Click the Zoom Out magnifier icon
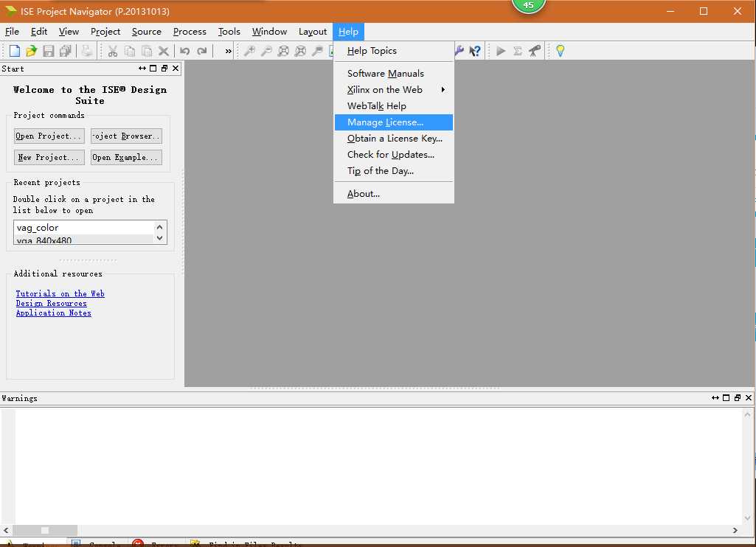This screenshot has height=547, width=756. click(266, 51)
